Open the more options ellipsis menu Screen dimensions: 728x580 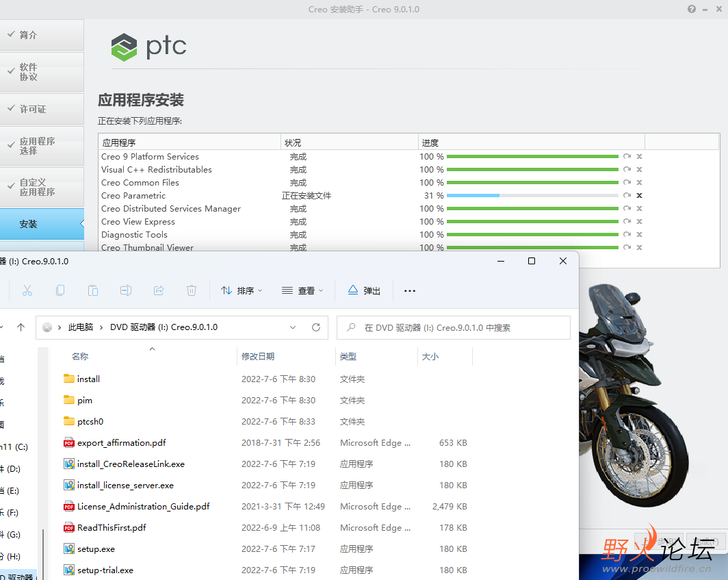(409, 290)
